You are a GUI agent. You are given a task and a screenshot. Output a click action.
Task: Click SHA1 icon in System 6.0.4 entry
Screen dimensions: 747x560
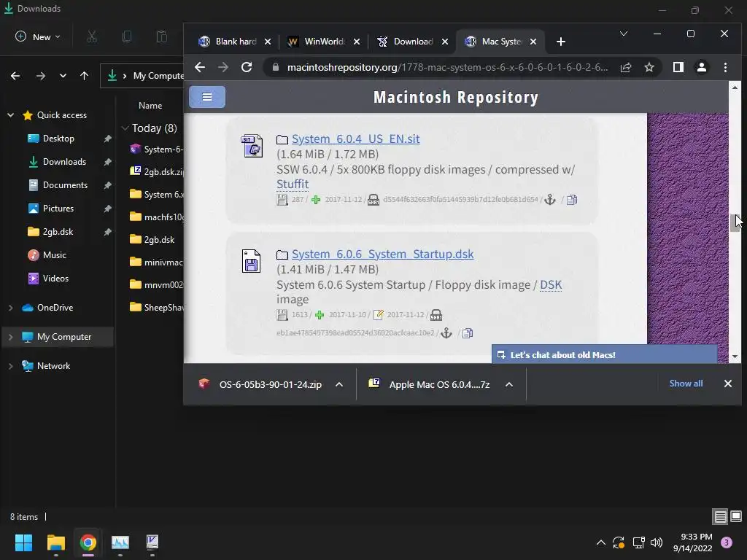pyautogui.click(x=373, y=200)
